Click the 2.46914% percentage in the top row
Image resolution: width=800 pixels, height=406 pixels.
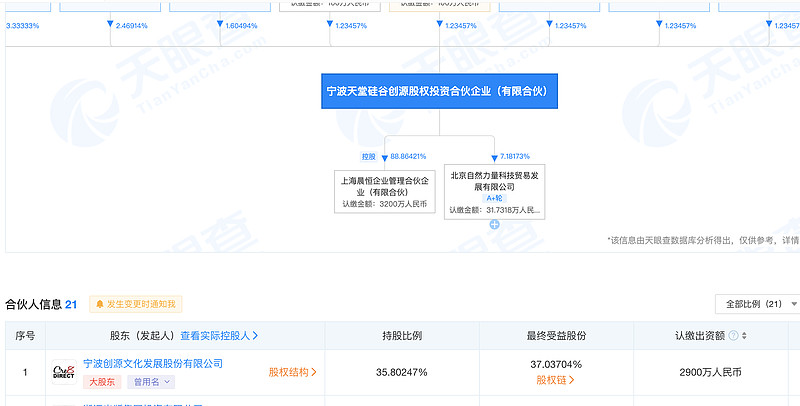pyautogui.click(x=132, y=26)
